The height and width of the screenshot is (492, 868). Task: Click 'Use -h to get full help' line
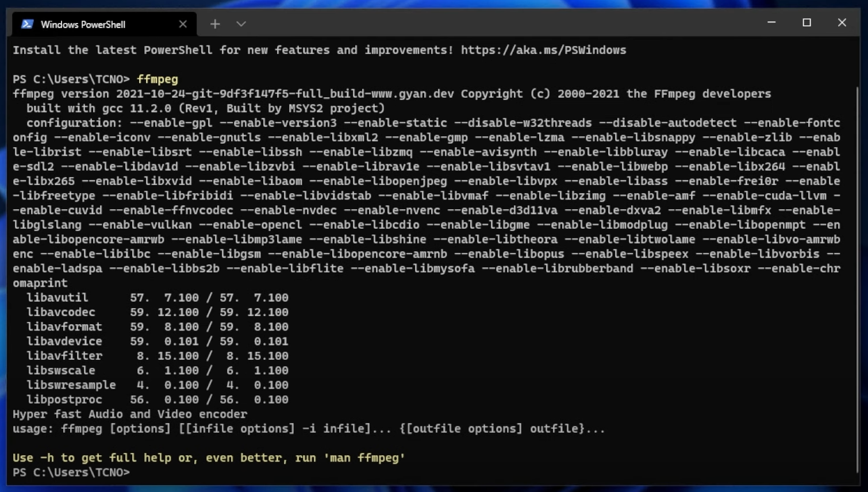tap(209, 458)
